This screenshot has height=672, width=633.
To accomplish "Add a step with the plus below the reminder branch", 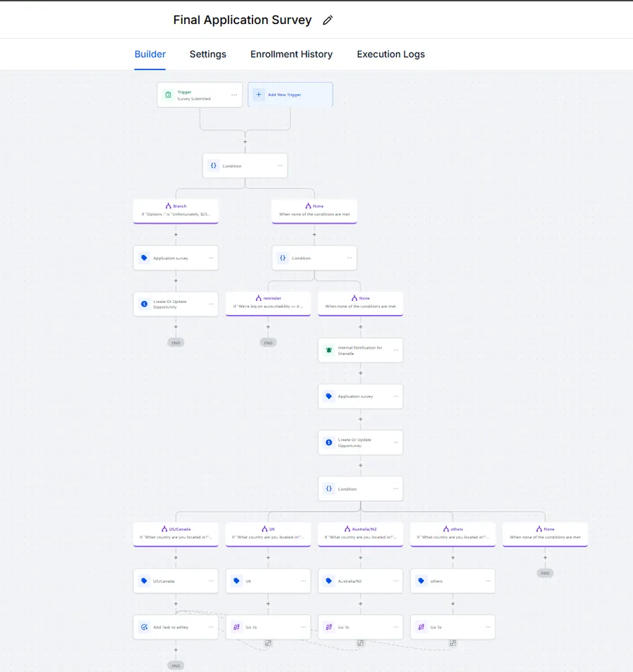I will coord(268,327).
